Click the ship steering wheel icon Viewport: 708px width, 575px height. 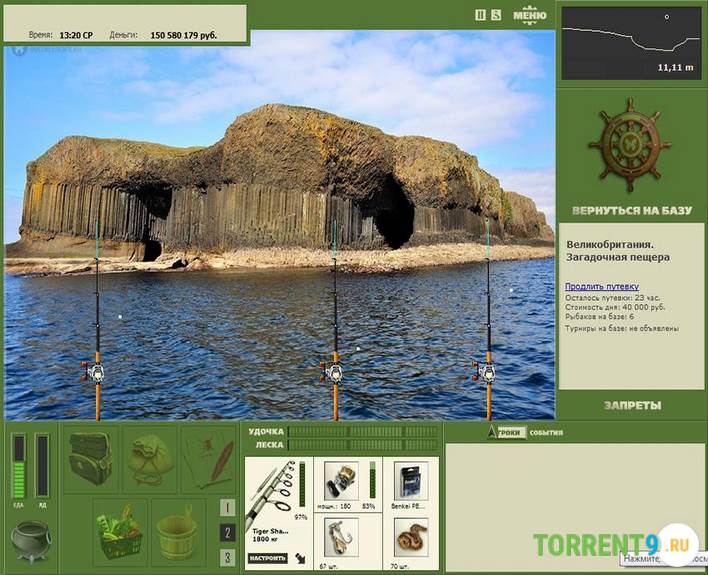pyautogui.click(x=630, y=146)
